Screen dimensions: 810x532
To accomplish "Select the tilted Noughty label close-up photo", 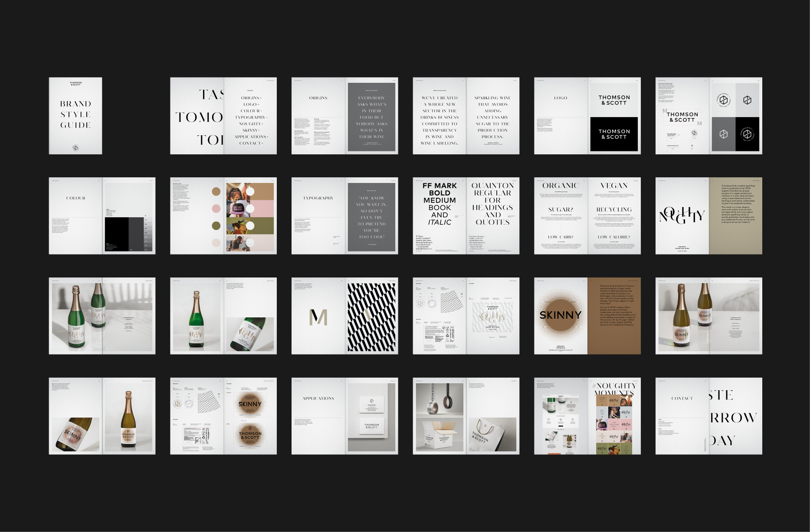I will 250,334.
